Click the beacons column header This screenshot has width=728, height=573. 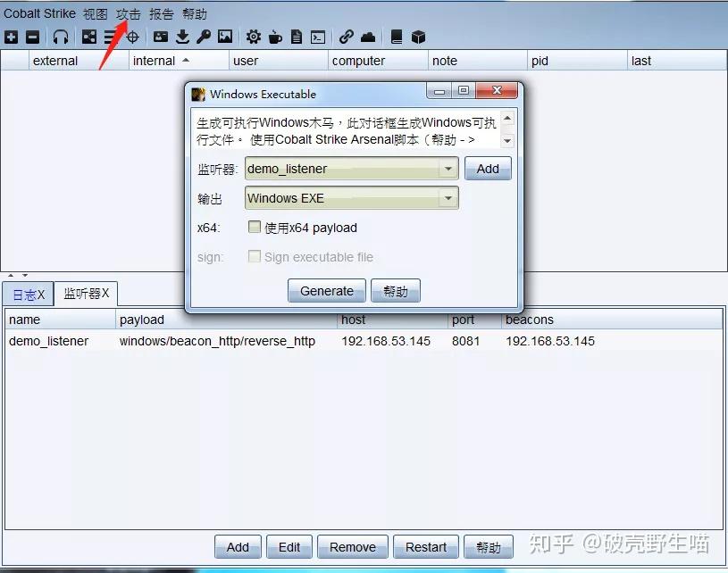point(612,320)
